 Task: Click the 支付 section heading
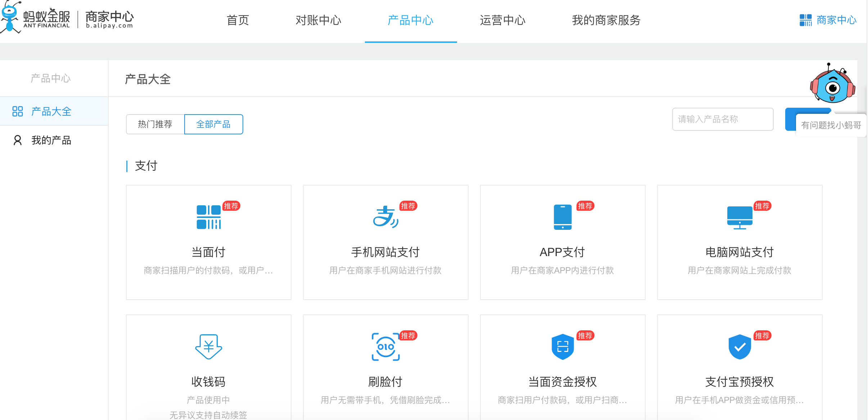coord(146,166)
